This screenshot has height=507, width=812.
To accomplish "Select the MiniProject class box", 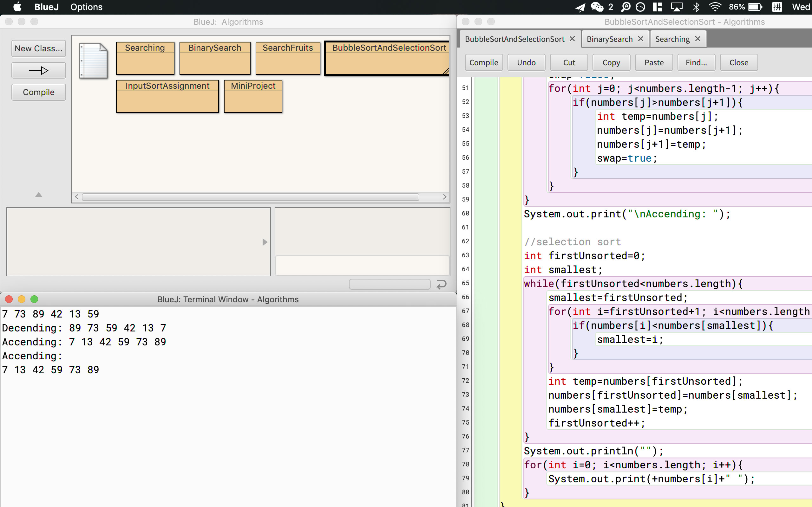I will click(253, 96).
